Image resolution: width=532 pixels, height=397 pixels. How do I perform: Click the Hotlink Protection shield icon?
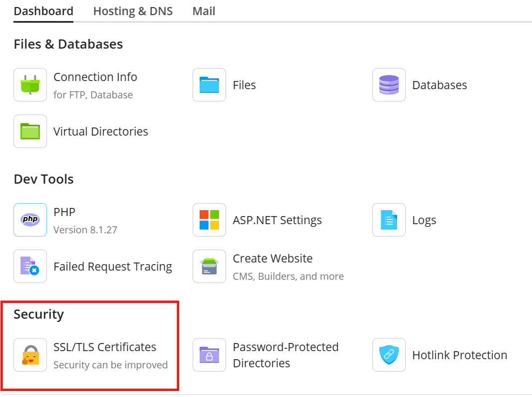[x=388, y=355]
